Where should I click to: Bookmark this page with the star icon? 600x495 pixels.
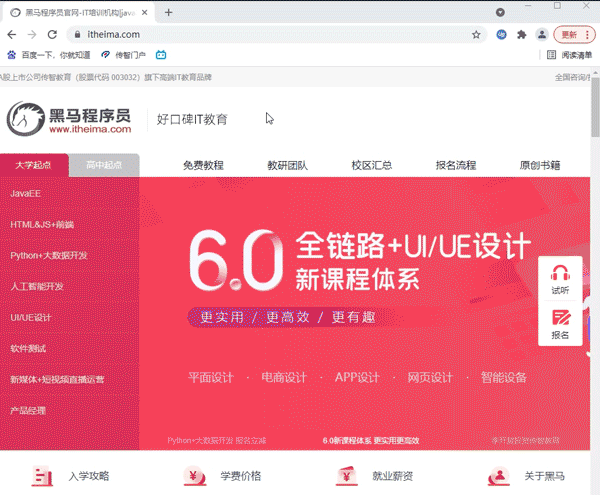coord(477,34)
